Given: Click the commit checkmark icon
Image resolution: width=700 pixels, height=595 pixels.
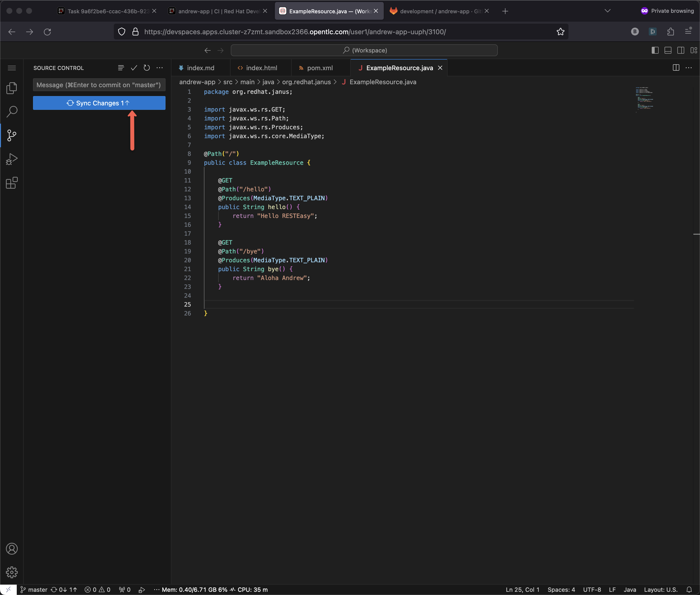Looking at the screenshot, I should tap(134, 68).
